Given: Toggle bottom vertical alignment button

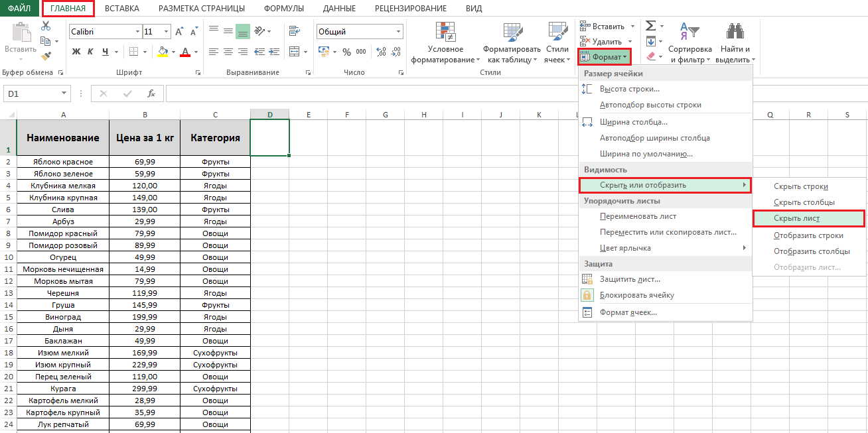Looking at the screenshot, I should pyautogui.click(x=243, y=31).
